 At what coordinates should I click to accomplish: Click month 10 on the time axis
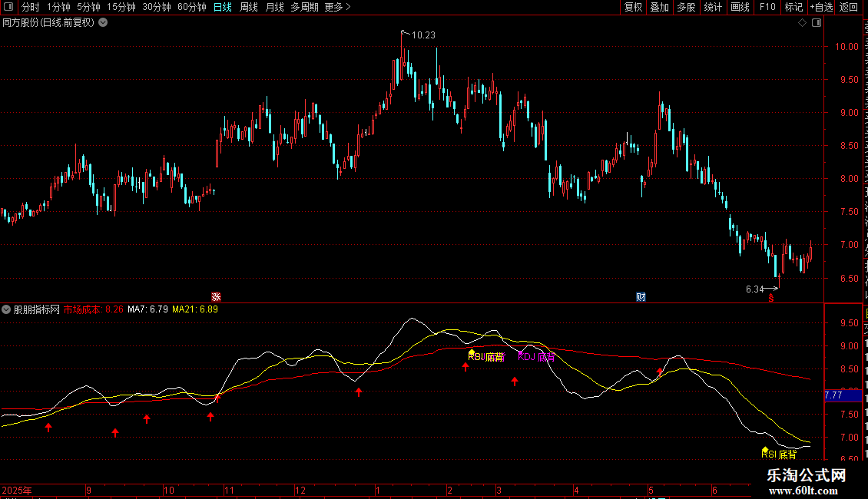point(169,490)
